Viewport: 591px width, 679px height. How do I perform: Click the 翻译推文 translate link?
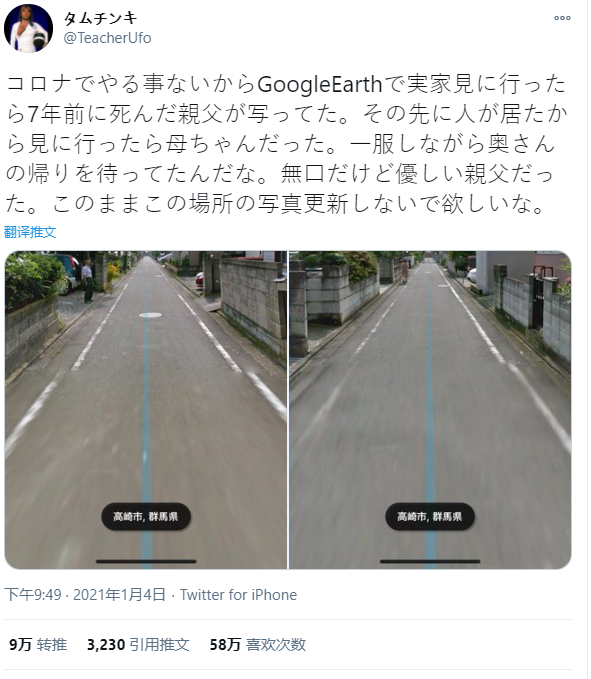[30, 232]
